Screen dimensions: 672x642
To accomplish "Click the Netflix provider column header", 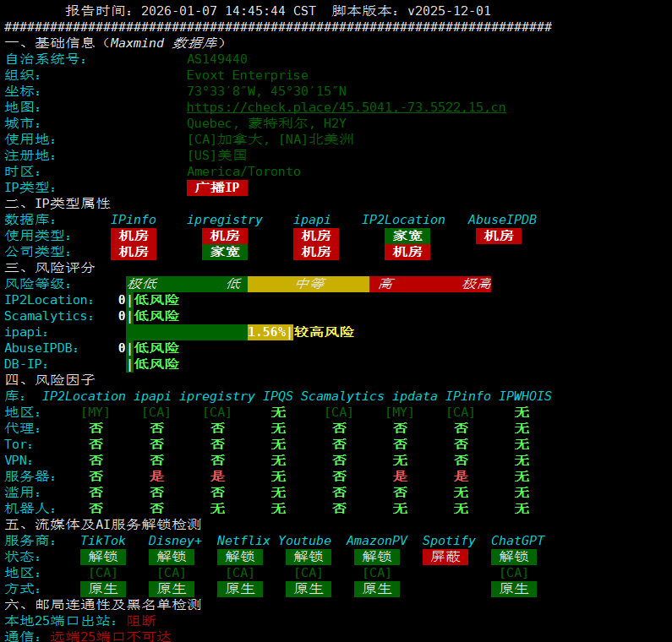I will tap(243, 541).
